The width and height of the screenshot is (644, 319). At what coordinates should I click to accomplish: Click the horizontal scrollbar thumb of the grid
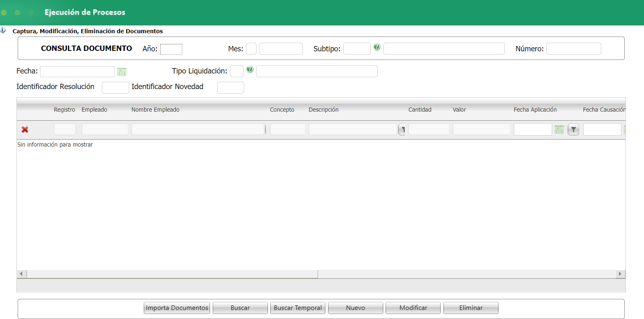pos(172,274)
